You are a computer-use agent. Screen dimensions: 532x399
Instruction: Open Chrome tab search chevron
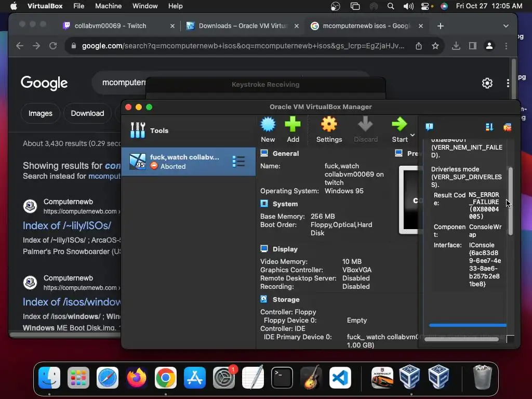pyautogui.click(x=506, y=26)
